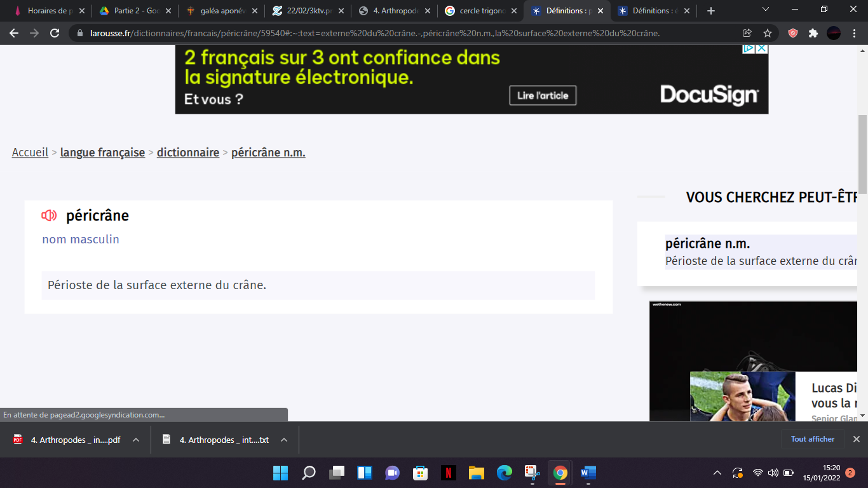Share this page via the address bar icon
Viewport: 868px width, 488px height.
coord(747,33)
